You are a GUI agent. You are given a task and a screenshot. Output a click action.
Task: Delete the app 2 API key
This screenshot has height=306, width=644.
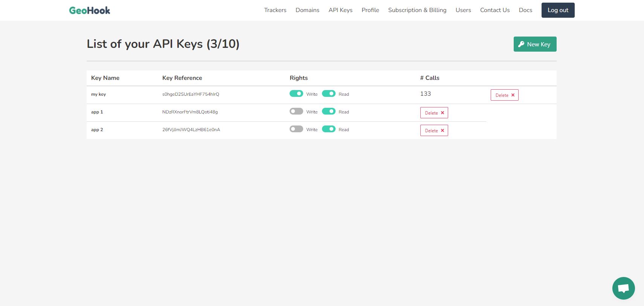434,130
